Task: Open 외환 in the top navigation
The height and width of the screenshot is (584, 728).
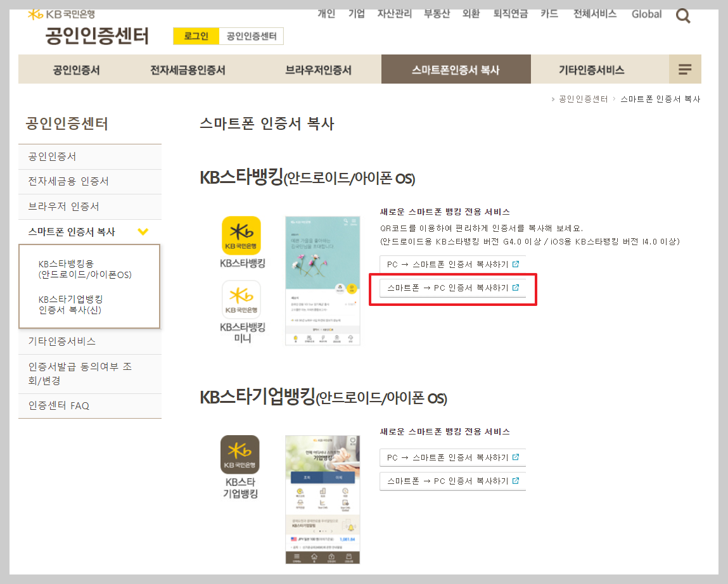Action: [x=471, y=14]
